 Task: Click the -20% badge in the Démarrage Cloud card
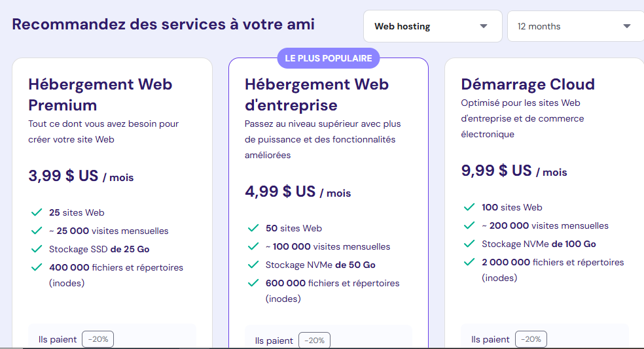tap(531, 339)
